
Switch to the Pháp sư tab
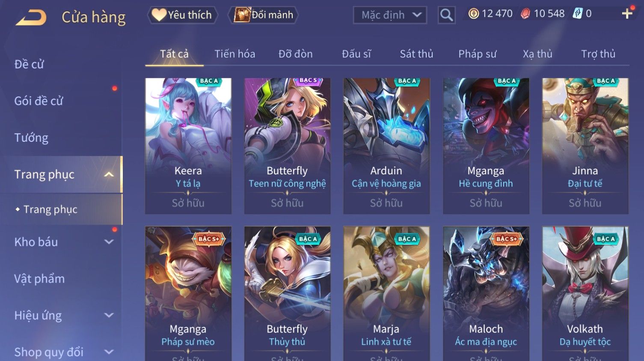[477, 54]
